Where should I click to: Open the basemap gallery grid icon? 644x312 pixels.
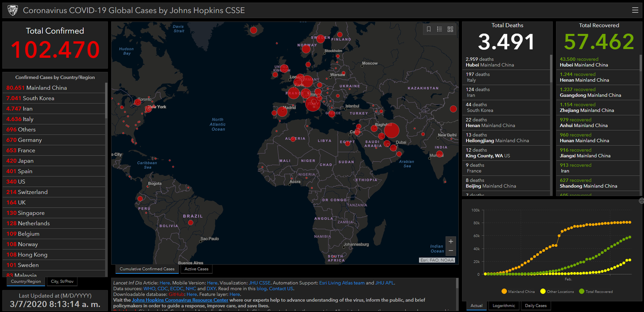click(x=450, y=29)
